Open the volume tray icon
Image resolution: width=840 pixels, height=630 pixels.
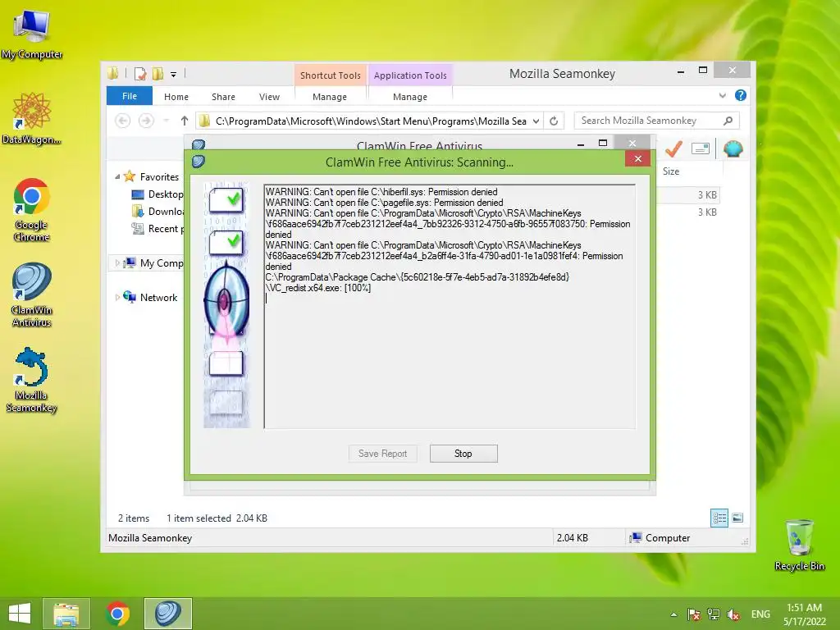[733, 614]
